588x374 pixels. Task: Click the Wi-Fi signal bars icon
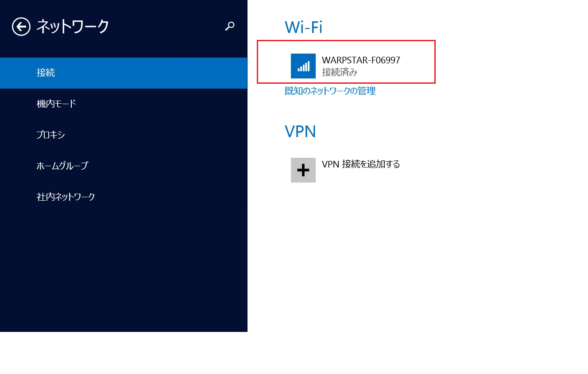coord(303,66)
